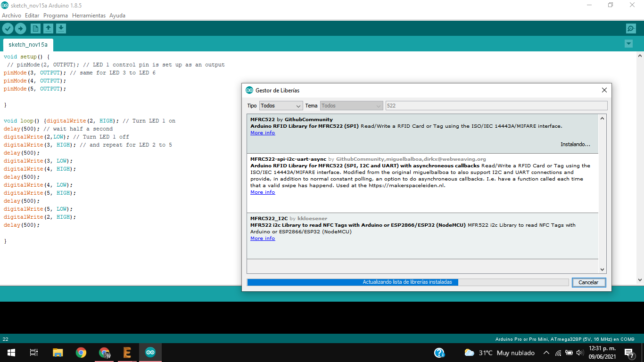Create a new sketch with the New icon
Viewport: 644px width, 362px height.
[35, 29]
